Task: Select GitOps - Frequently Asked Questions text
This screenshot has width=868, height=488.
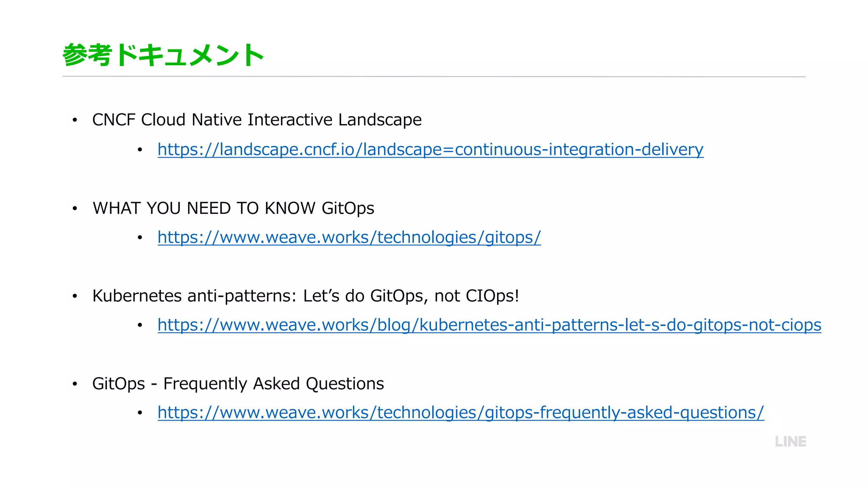Action: [238, 384]
